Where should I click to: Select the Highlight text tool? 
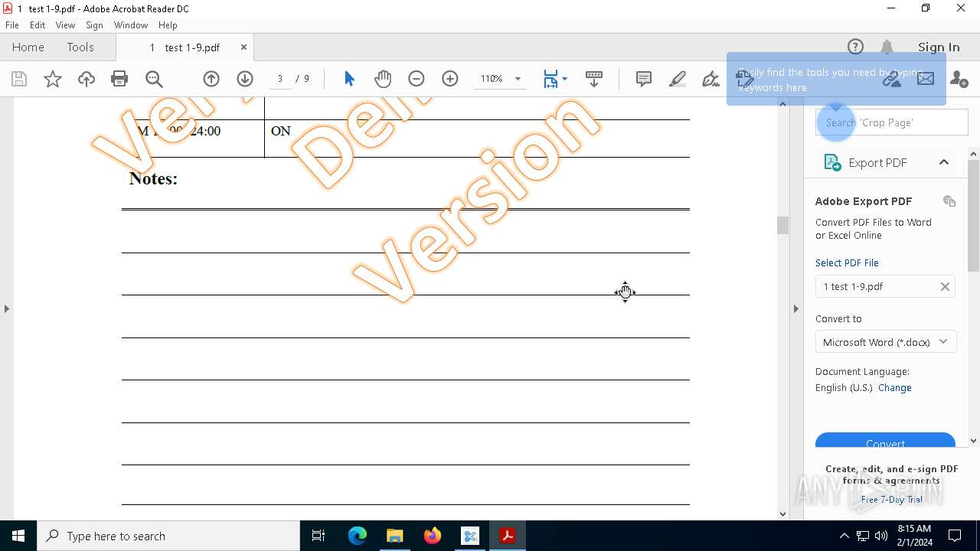(x=678, y=79)
